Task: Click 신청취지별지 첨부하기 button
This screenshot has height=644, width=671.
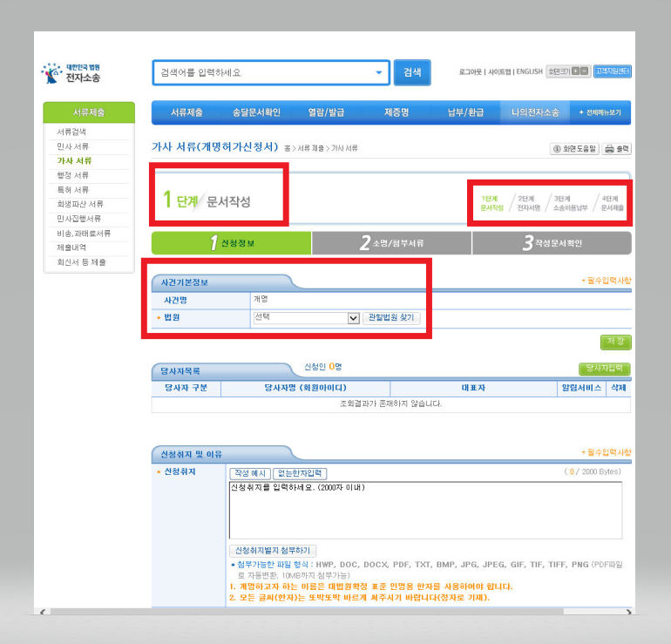Action: (x=273, y=551)
